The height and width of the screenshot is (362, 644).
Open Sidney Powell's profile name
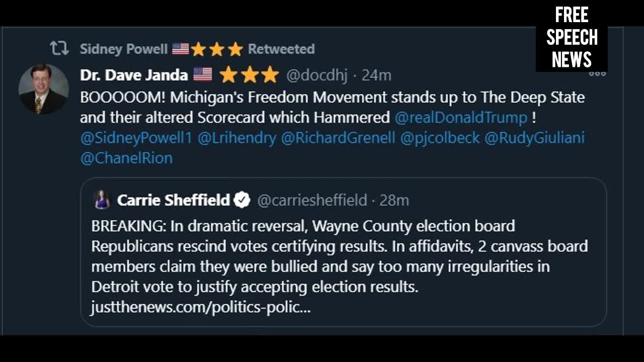(124, 49)
